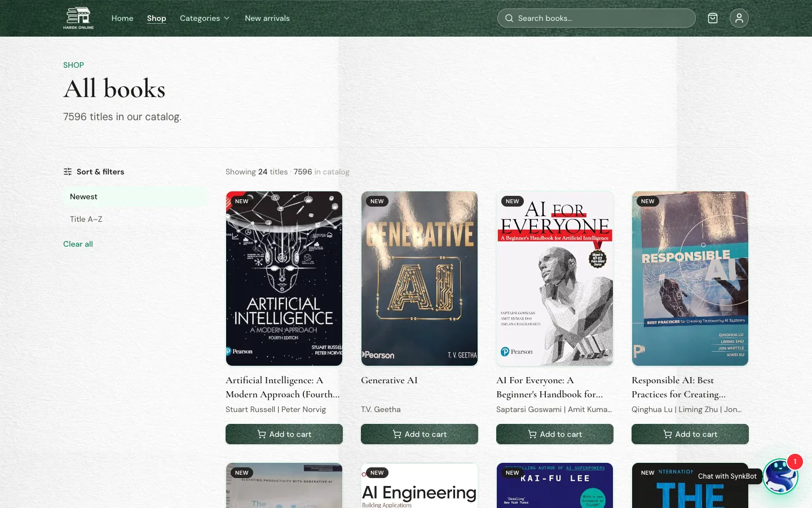This screenshot has height=508, width=812.
Task: Click the cart icon in Generative AI's button
Action: 397,434
